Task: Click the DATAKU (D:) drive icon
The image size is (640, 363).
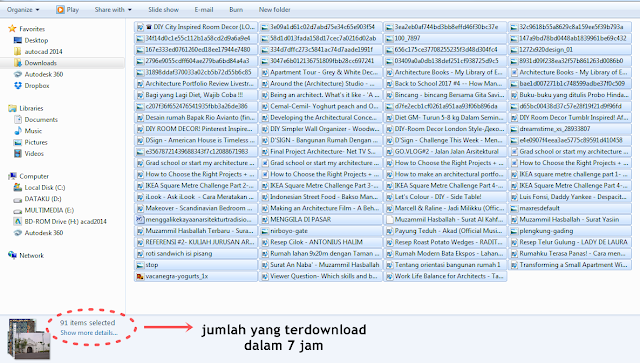Action: tap(18, 199)
